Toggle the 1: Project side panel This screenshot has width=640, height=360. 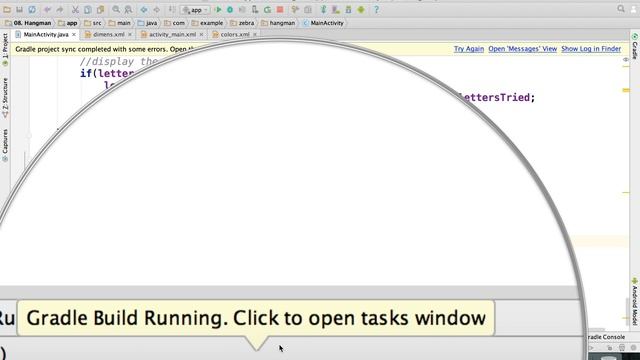click(x=5, y=49)
